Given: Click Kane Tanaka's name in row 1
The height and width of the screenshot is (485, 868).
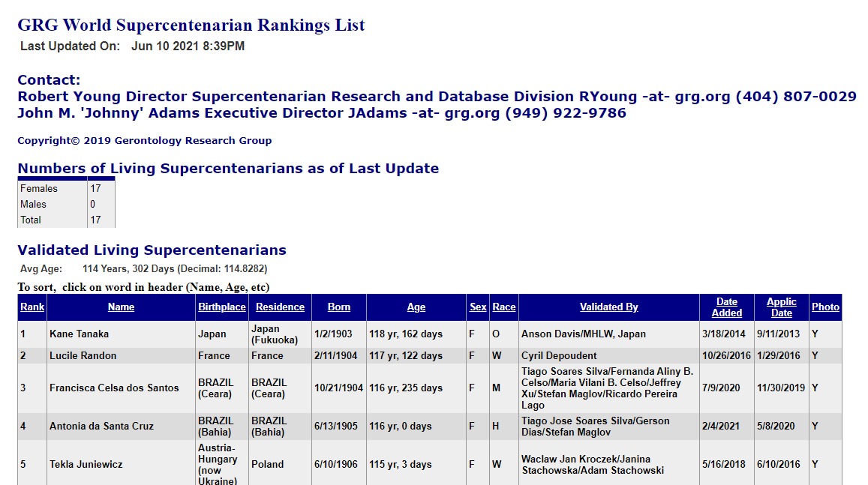Looking at the screenshot, I should (79, 334).
